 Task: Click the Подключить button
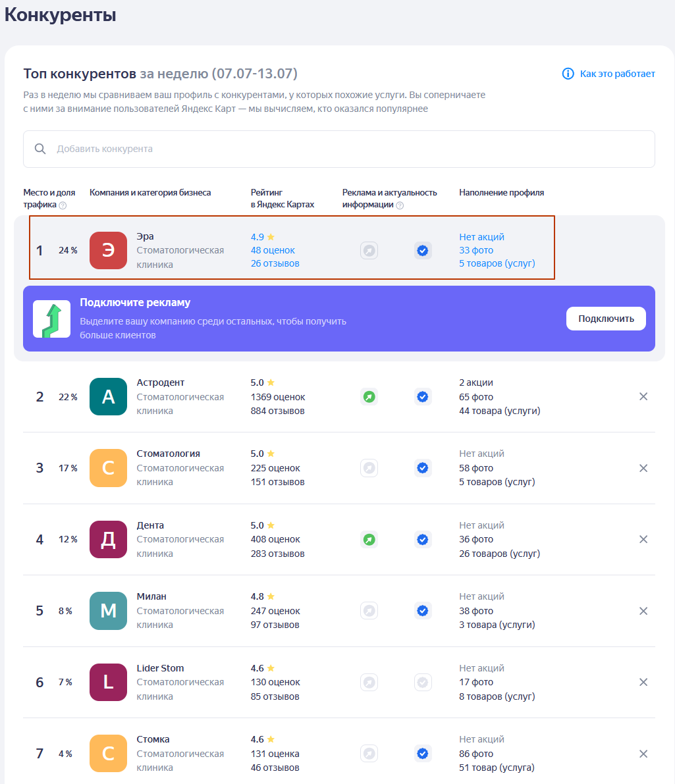coord(606,319)
